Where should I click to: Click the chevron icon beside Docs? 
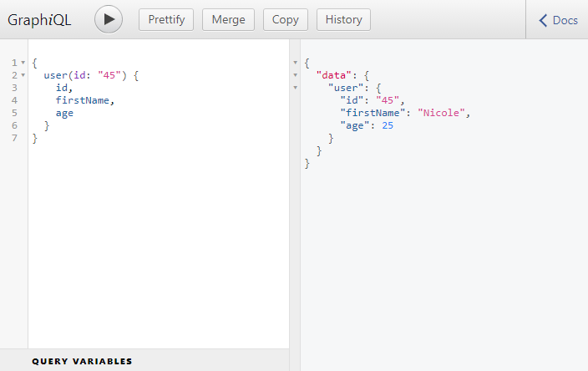coord(543,20)
